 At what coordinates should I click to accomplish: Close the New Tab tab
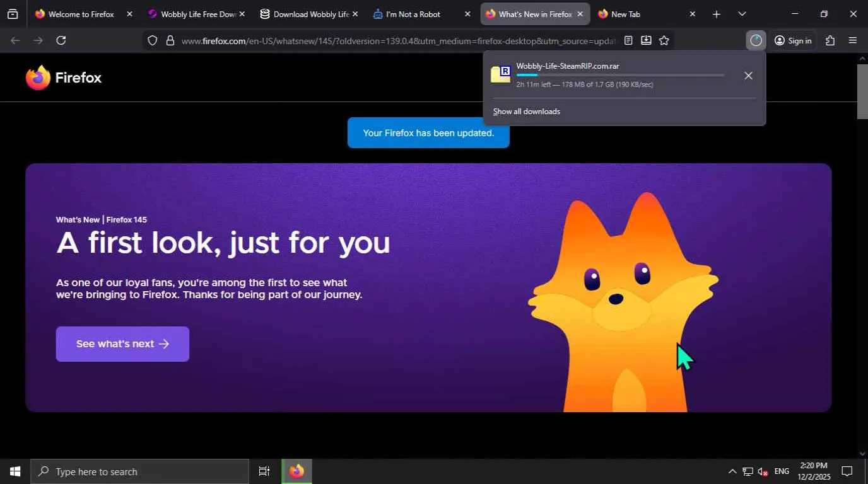click(x=693, y=14)
